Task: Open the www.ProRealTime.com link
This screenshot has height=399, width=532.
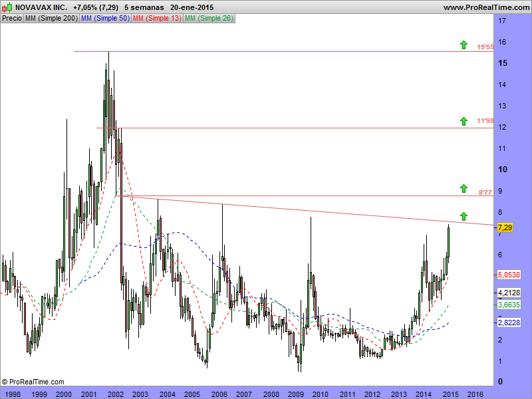Action: click(x=486, y=7)
